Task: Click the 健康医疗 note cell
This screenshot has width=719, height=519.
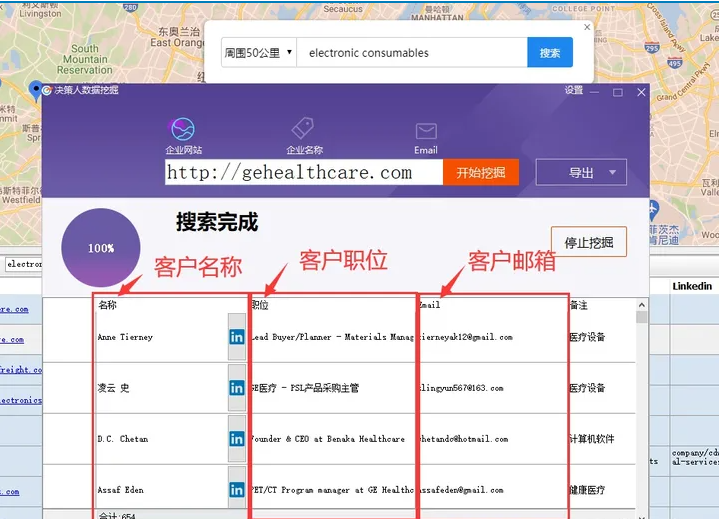Action: click(587, 490)
